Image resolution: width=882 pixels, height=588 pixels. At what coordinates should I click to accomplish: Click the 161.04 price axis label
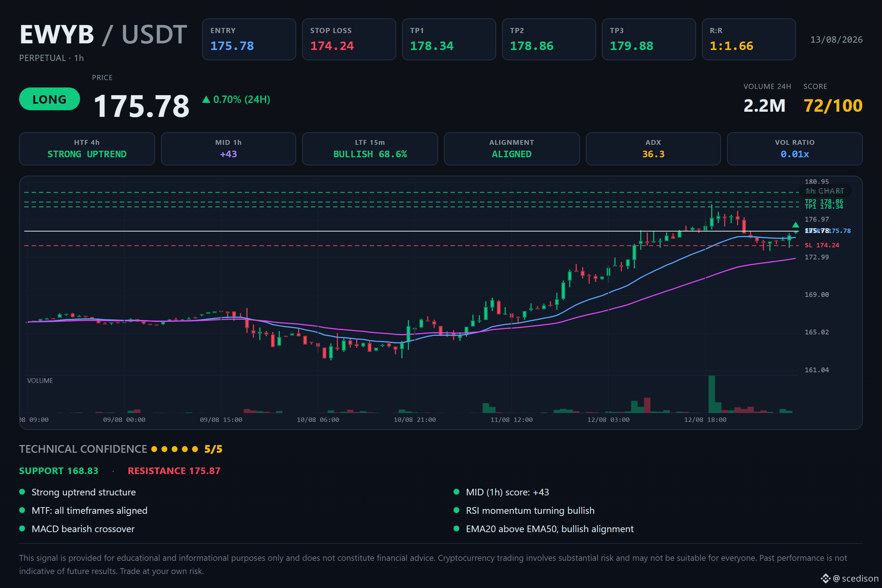coord(817,370)
